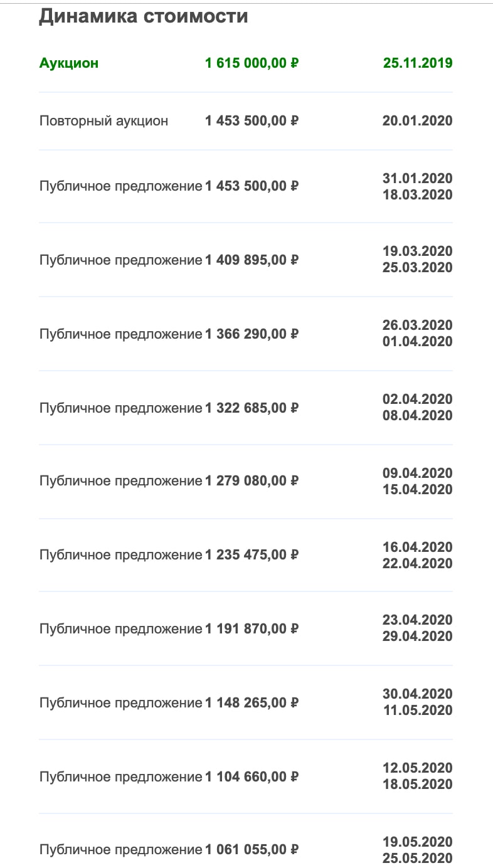This screenshot has width=493, height=868.
Task: Click the end date 18.03.2020
Action: (x=417, y=194)
